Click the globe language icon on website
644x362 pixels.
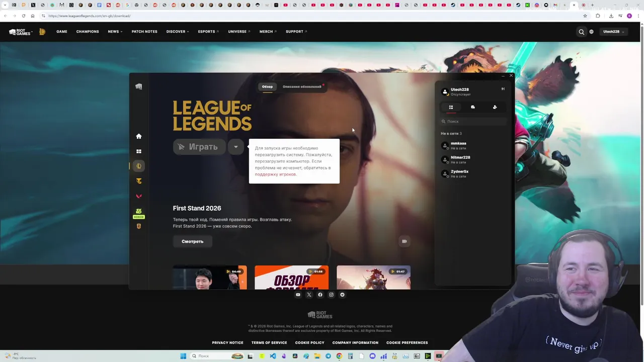pos(592,32)
